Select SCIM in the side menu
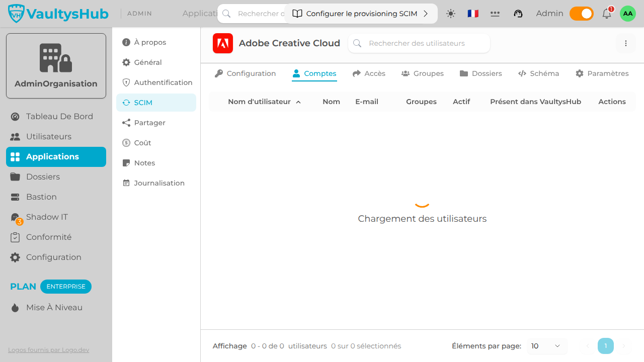 [156, 103]
